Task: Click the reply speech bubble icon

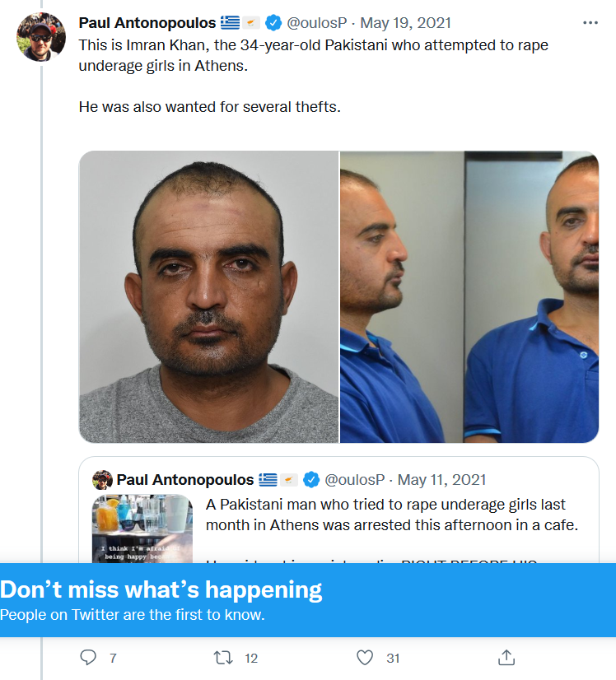Action: (x=88, y=658)
